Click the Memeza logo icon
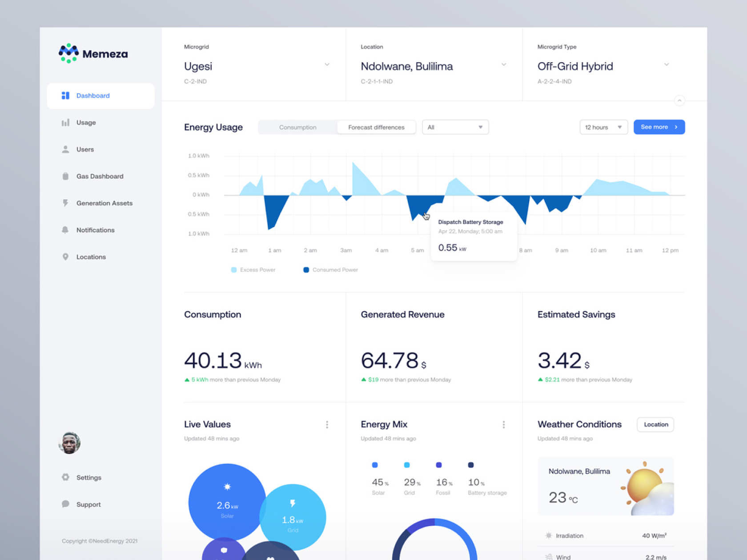The height and width of the screenshot is (560, 747). [68, 53]
